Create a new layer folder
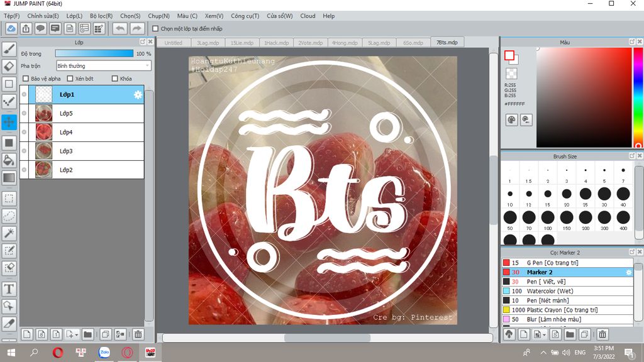This screenshot has height=362, width=644. (x=87, y=334)
